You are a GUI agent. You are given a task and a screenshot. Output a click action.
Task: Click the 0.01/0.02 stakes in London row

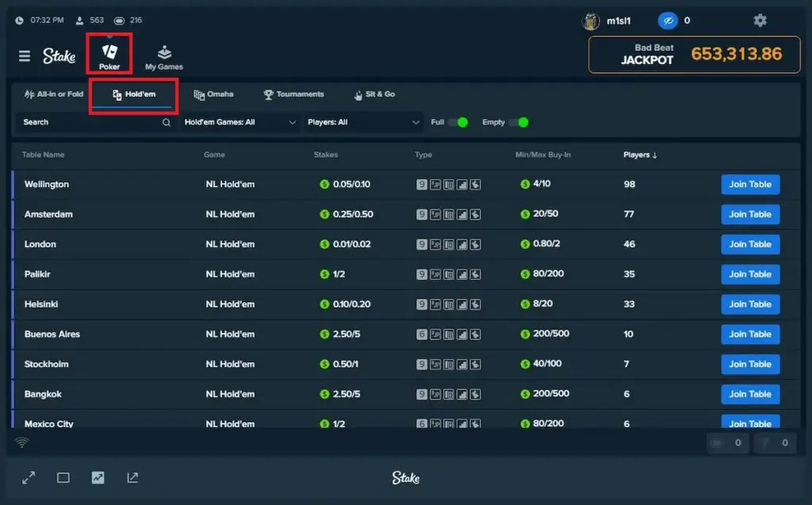[351, 244]
